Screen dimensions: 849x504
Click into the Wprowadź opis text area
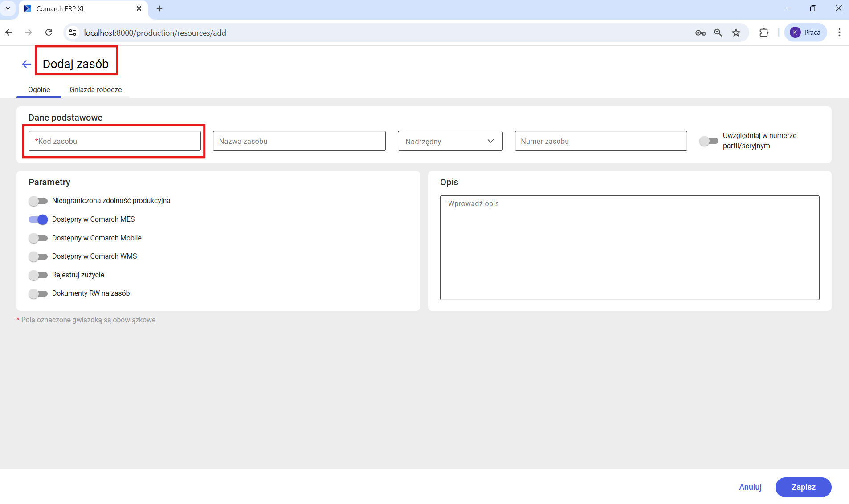(x=629, y=248)
